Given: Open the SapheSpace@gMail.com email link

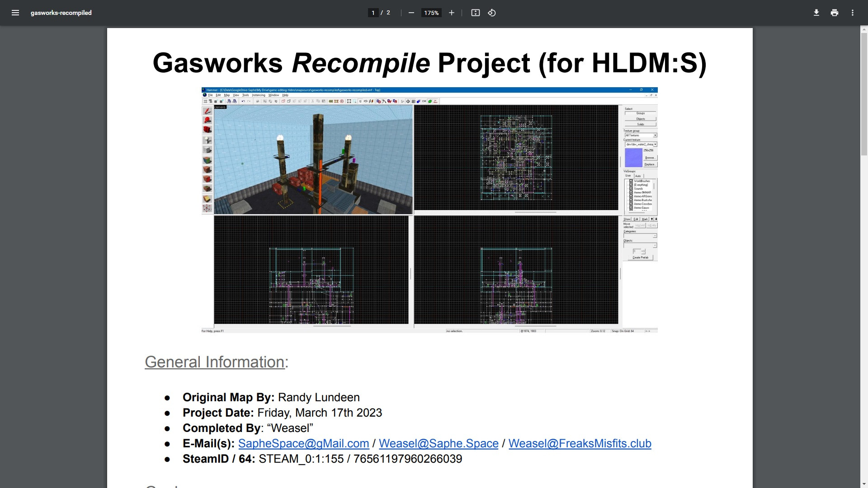Looking at the screenshot, I should [303, 443].
